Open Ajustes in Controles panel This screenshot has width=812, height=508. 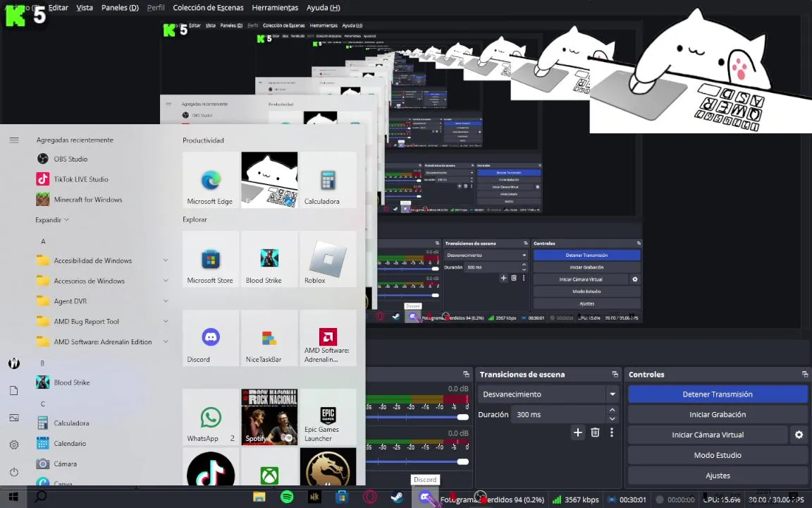(718, 476)
